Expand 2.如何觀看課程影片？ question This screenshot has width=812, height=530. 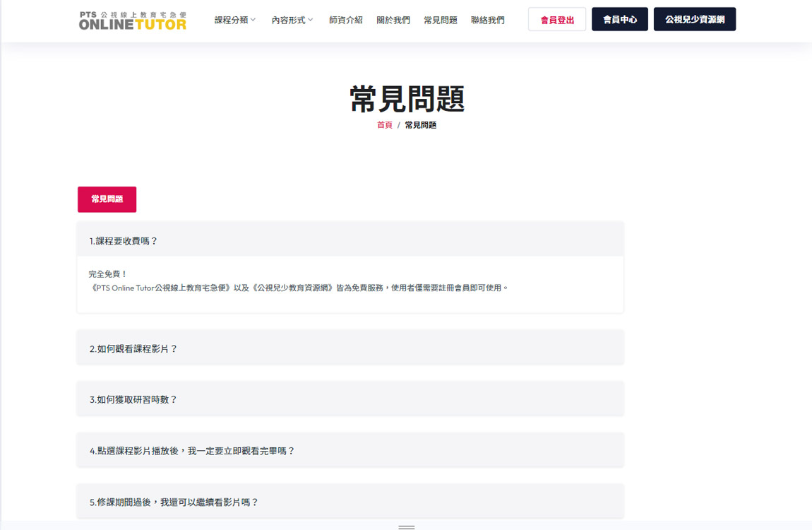pyautogui.click(x=350, y=348)
